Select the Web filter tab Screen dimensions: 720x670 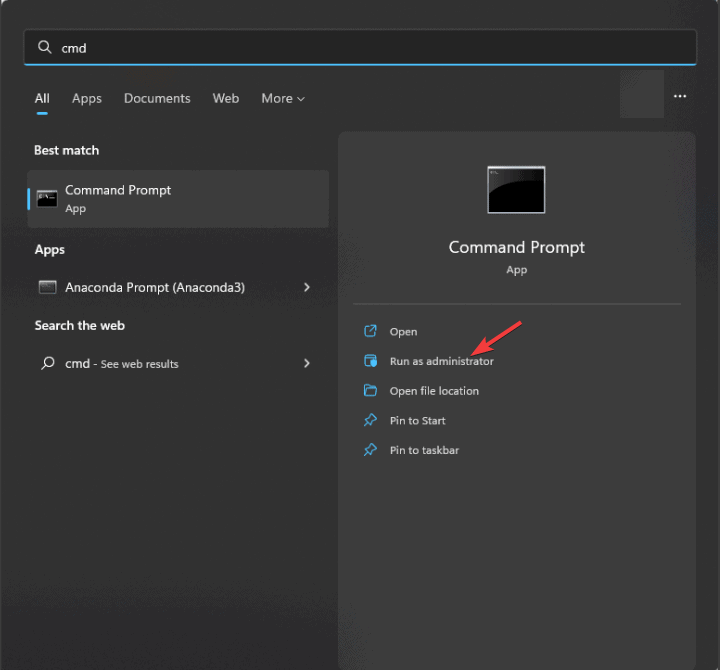226,98
